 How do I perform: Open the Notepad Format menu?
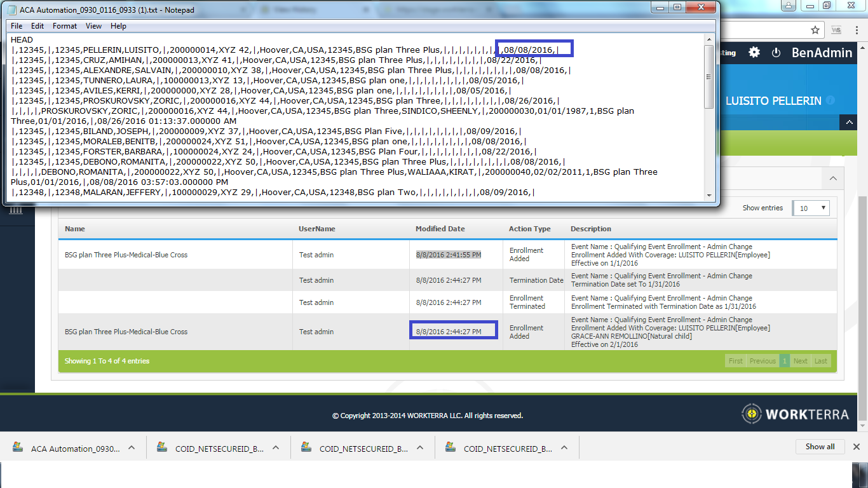pos(65,26)
